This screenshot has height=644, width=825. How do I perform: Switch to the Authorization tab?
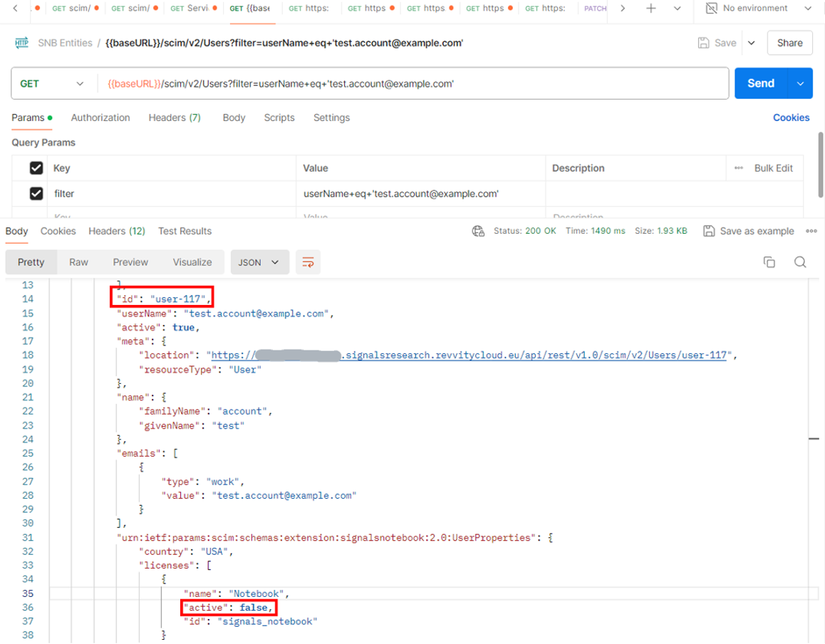[100, 118]
